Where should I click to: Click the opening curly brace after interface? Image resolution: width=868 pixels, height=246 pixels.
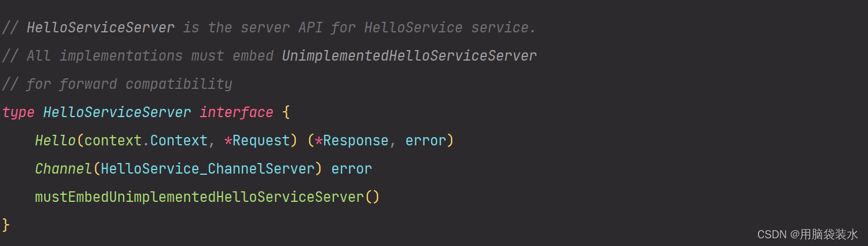(x=286, y=112)
